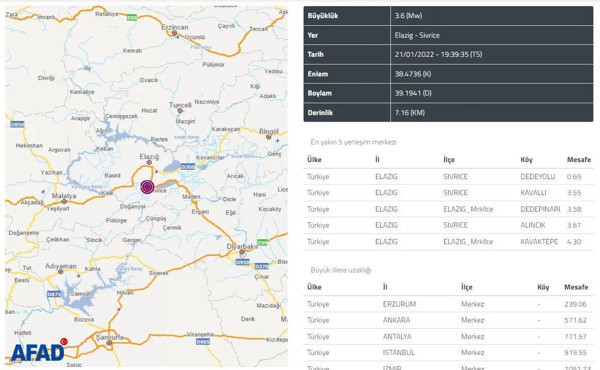
Task: Click the Diyarbakır city marker
Action: coord(242,252)
